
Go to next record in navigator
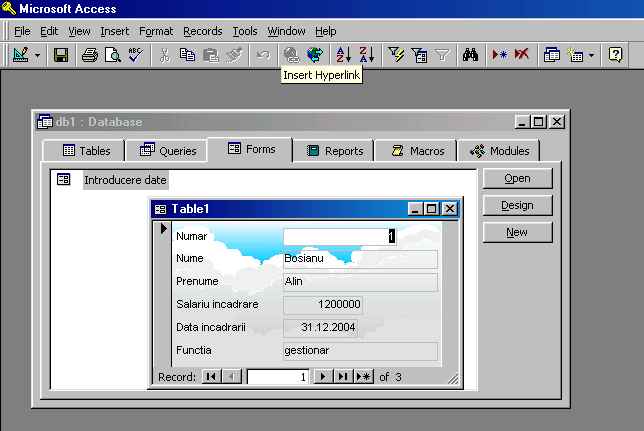tap(322, 377)
